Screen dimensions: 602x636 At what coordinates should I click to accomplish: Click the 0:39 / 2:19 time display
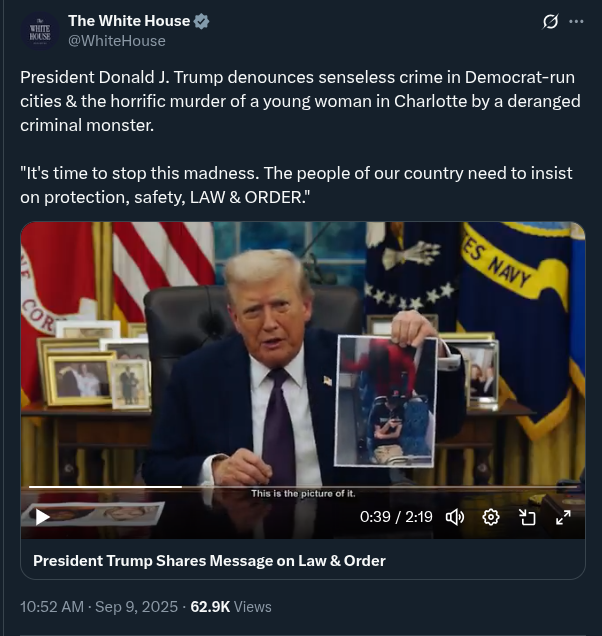click(396, 517)
